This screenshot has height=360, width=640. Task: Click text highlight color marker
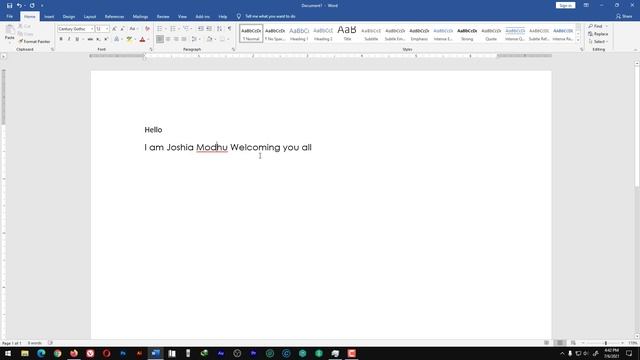pos(129,39)
